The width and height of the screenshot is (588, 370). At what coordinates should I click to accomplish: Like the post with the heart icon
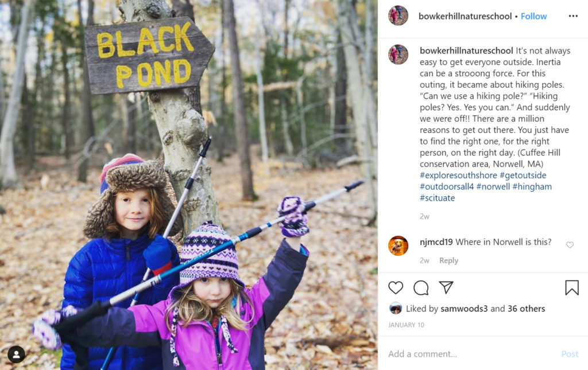point(396,287)
